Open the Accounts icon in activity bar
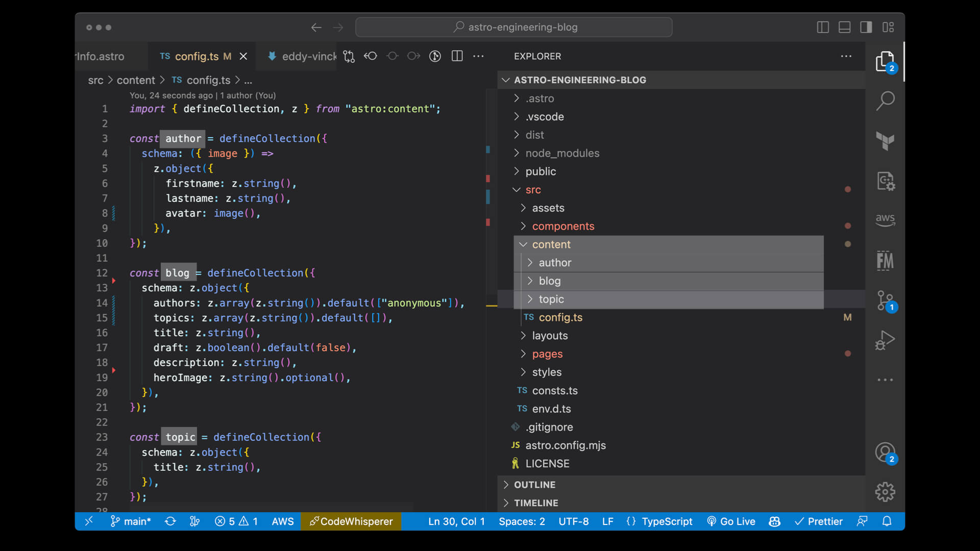 click(885, 452)
